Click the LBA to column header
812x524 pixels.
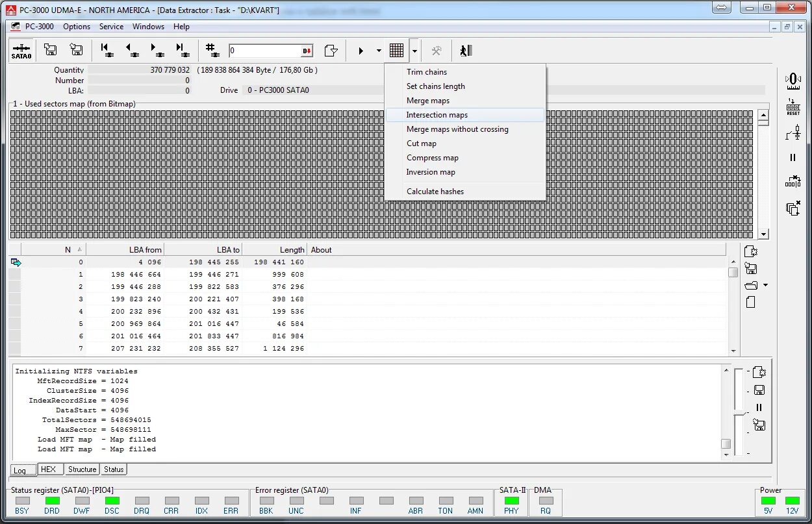point(203,250)
